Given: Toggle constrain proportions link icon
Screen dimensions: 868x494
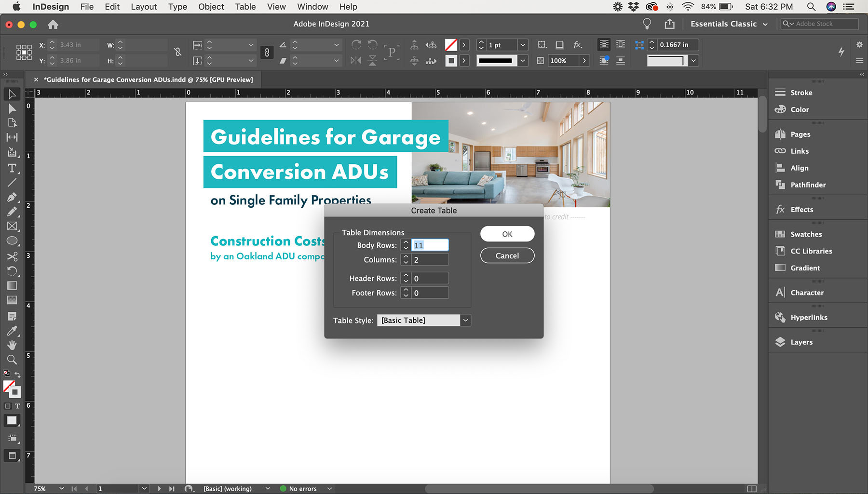Looking at the screenshot, I should coord(177,52).
